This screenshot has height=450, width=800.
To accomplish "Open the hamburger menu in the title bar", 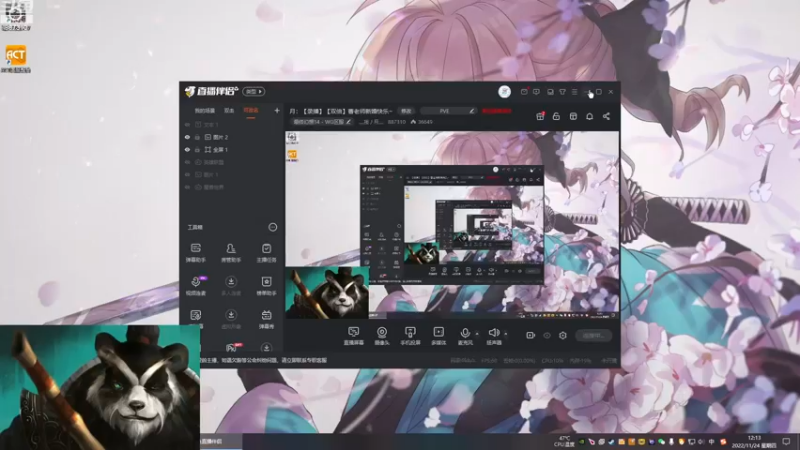I will pyautogui.click(x=574, y=92).
